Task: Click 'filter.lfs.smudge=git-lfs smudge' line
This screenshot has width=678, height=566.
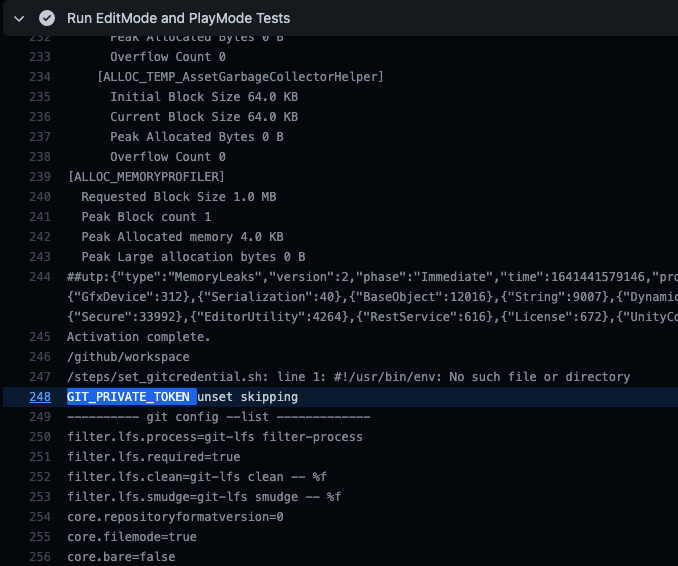Action: [204, 496]
